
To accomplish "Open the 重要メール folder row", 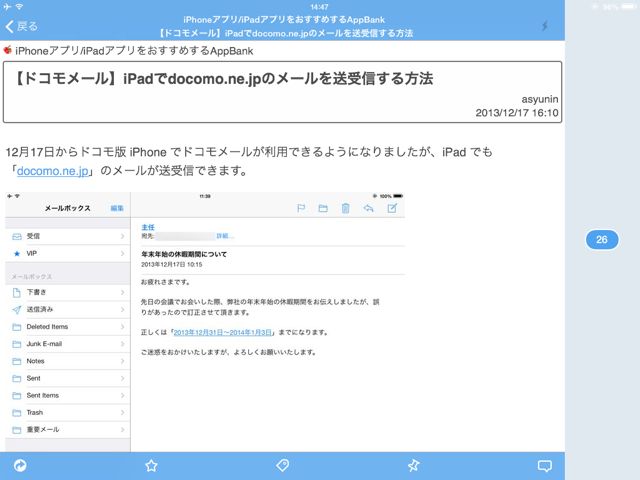I will click(68, 429).
